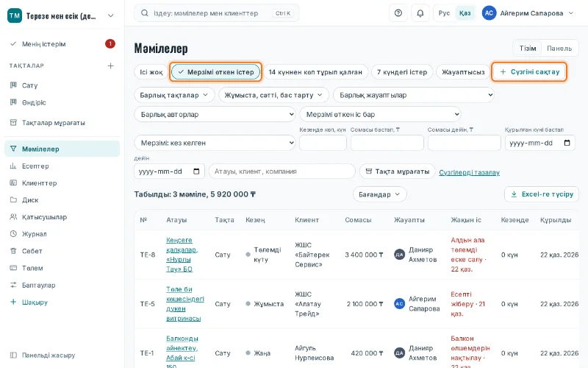Viewport: 588px width, 368px height.
Task: Open Төлем payment section
Action: [32, 268]
